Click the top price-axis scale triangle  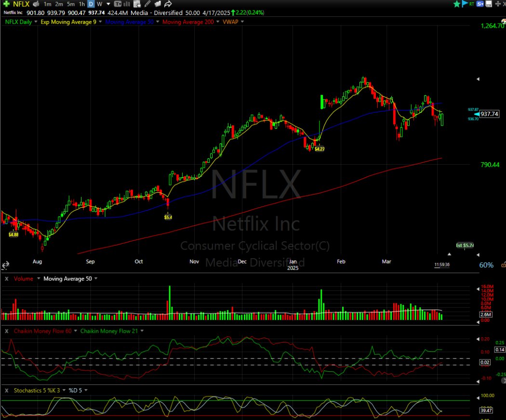(x=478, y=79)
